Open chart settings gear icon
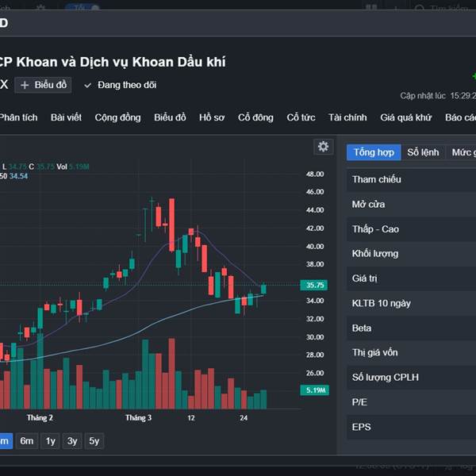Viewport: 476px width, 476px height. pyautogui.click(x=323, y=147)
